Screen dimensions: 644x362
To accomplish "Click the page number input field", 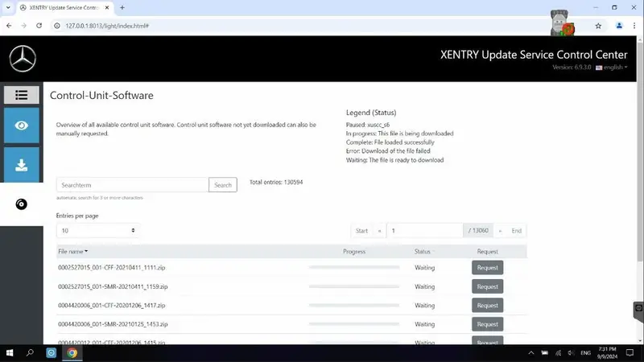I will point(425,231).
